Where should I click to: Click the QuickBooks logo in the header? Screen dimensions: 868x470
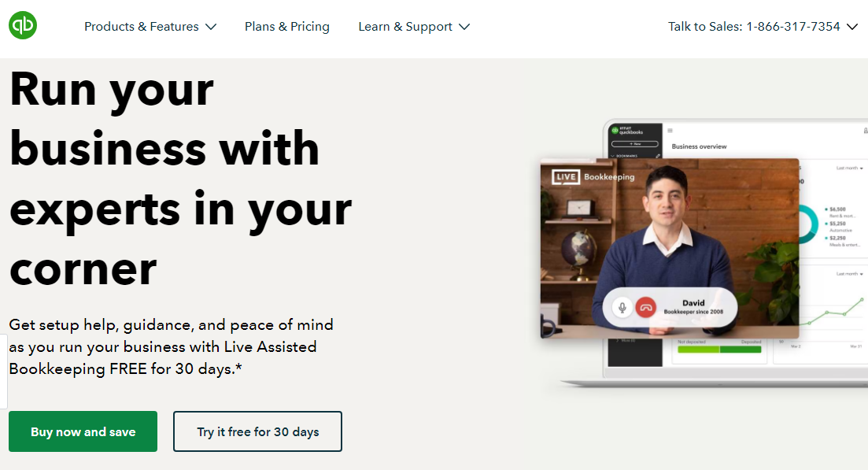coord(23,25)
